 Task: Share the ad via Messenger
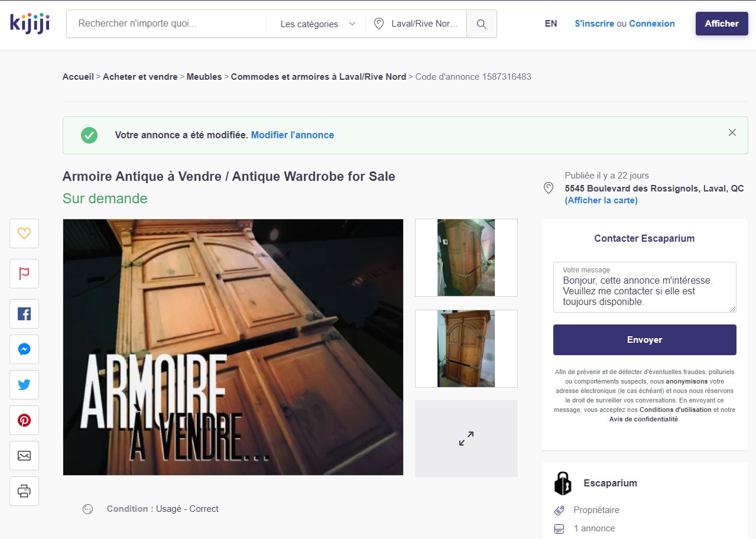24,349
